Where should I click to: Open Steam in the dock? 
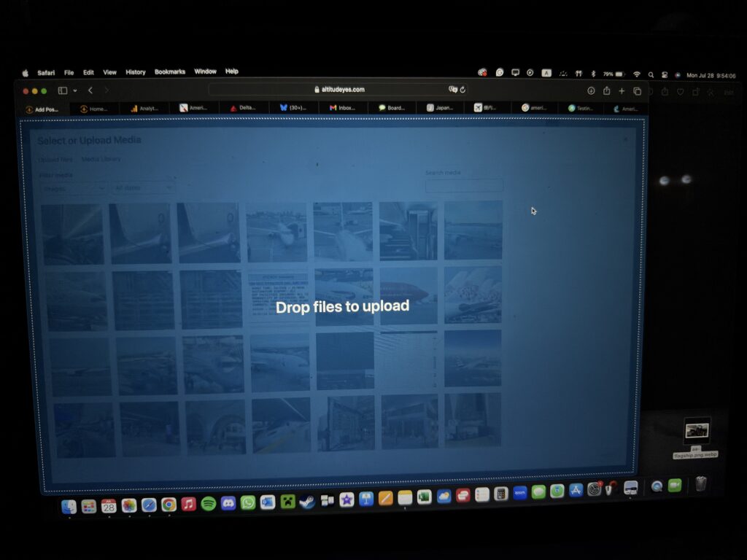[307, 501]
